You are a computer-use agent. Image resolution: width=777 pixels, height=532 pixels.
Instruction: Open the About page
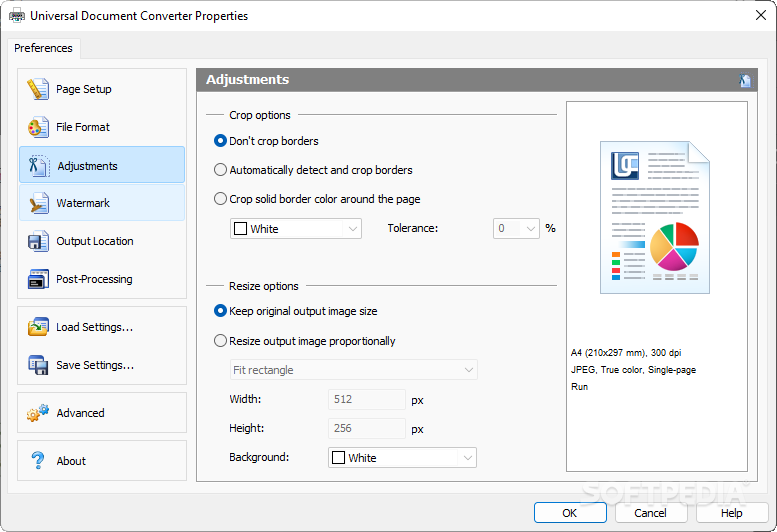coord(102,461)
